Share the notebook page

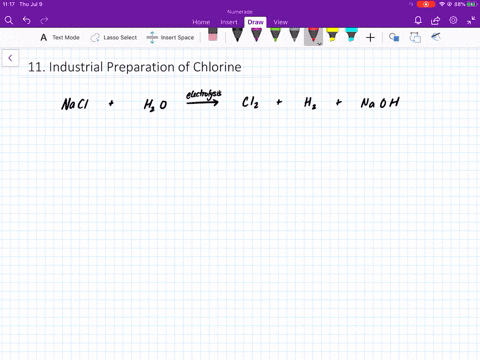point(435,21)
